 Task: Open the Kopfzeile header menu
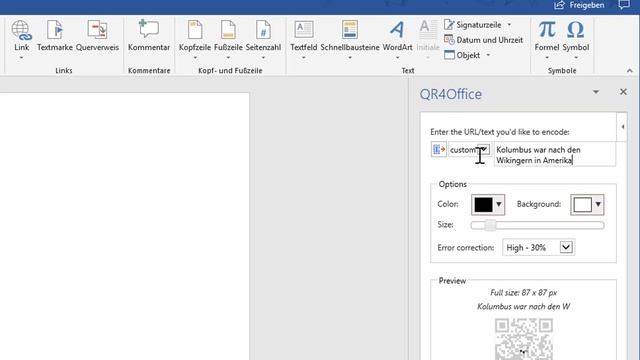[195, 40]
